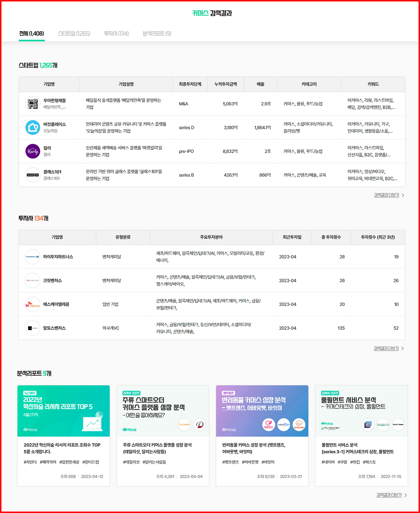Click 우아한형제들 funding stage M&A
This screenshot has width=420, height=513.
(x=183, y=104)
